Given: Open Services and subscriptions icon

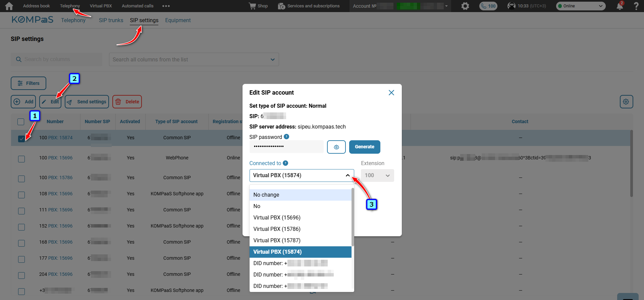Looking at the screenshot, I should [281, 6].
